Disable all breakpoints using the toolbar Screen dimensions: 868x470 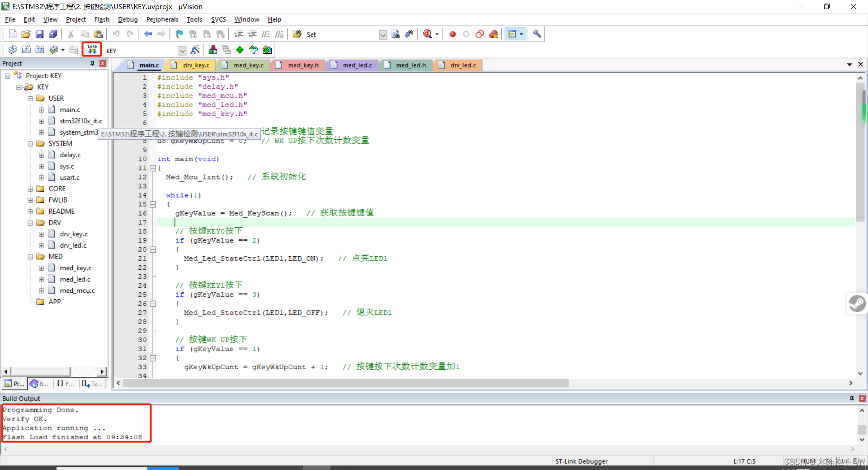(480, 34)
